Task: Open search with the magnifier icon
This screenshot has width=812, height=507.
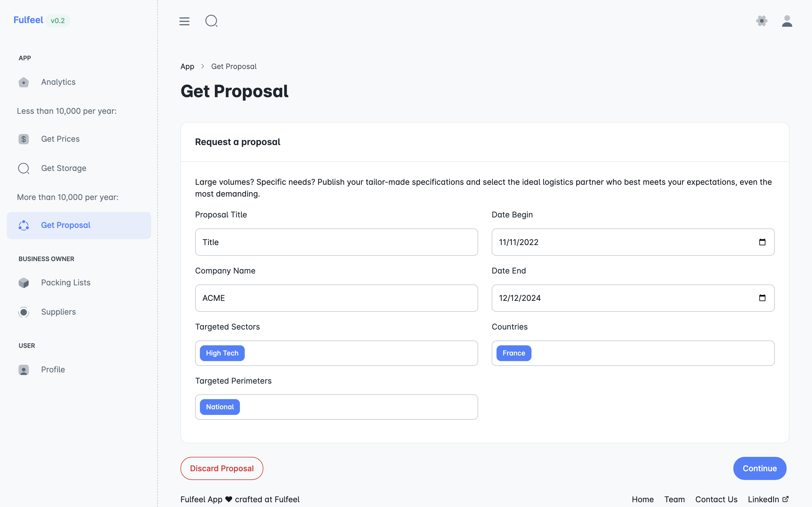Action: (211, 21)
